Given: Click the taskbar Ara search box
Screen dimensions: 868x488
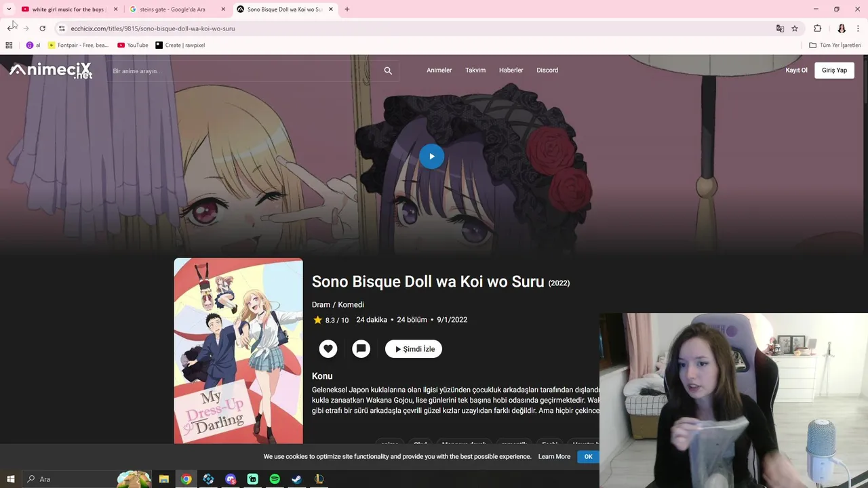Looking at the screenshot, I should pos(87,479).
